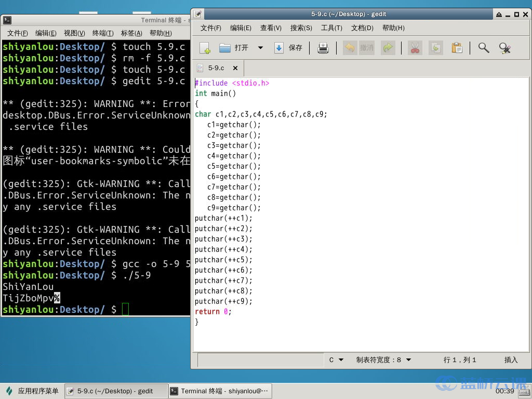Open the gedit 文件(F) menu

211,28
